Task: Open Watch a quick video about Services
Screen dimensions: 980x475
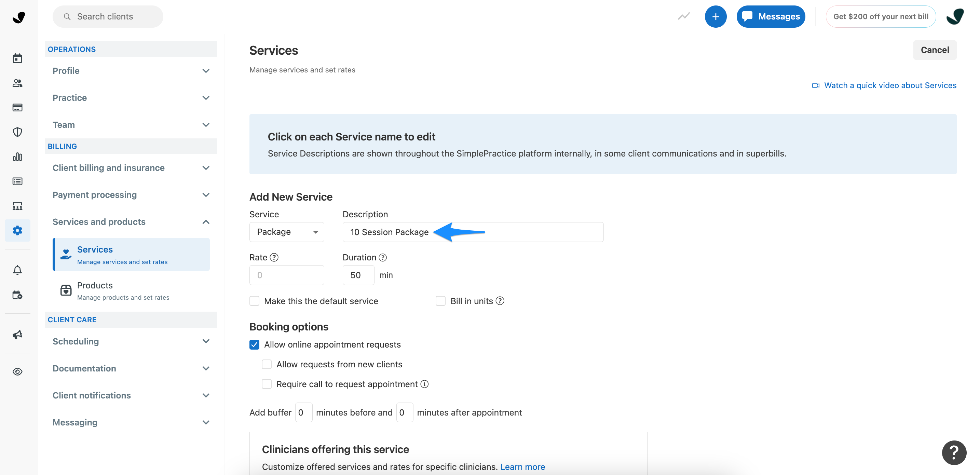Action: pyautogui.click(x=890, y=85)
